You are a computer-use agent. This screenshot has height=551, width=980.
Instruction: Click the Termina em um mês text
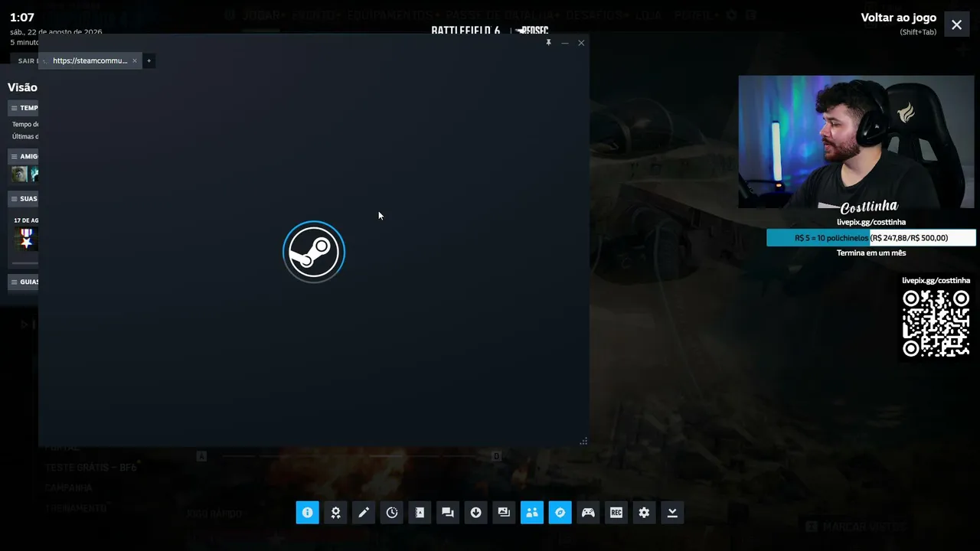pos(871,253)
